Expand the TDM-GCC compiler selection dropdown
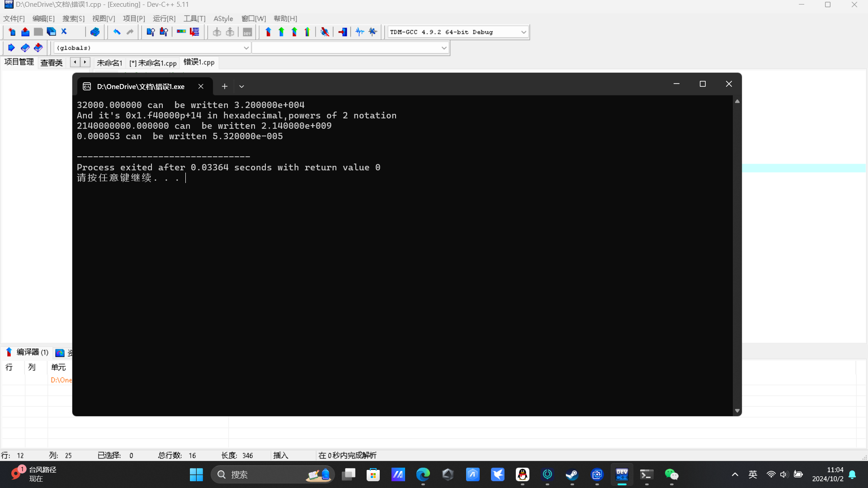 (x=524, y=32)
